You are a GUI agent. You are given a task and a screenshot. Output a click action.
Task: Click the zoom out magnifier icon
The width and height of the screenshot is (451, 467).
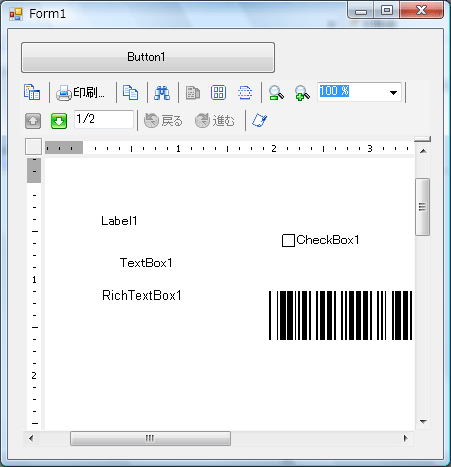pos(277,93)
